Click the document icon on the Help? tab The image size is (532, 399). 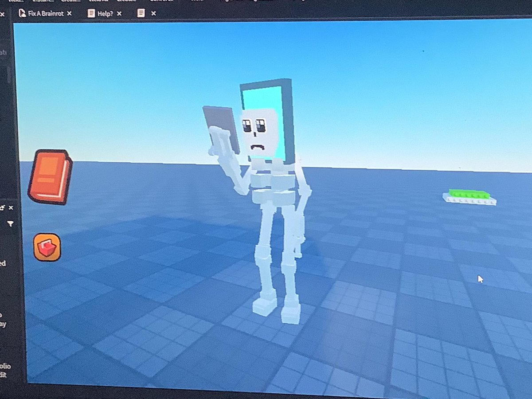(91, 14)
